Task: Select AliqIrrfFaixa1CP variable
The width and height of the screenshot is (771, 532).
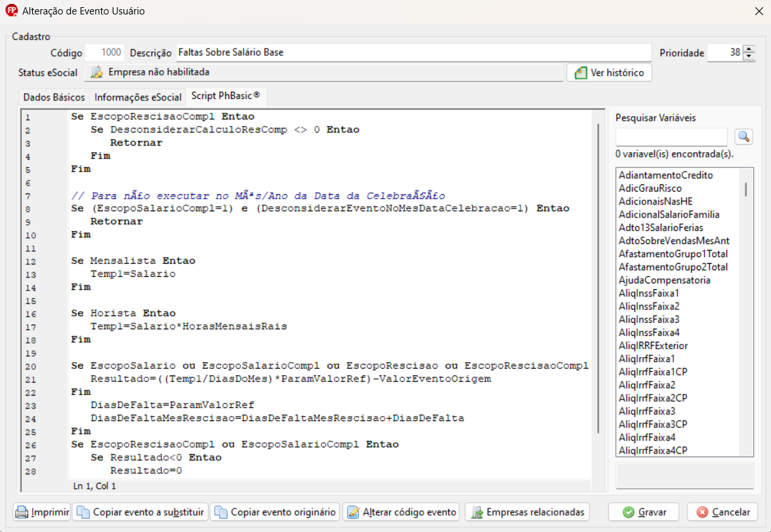Action: click(x=652, y=372)
